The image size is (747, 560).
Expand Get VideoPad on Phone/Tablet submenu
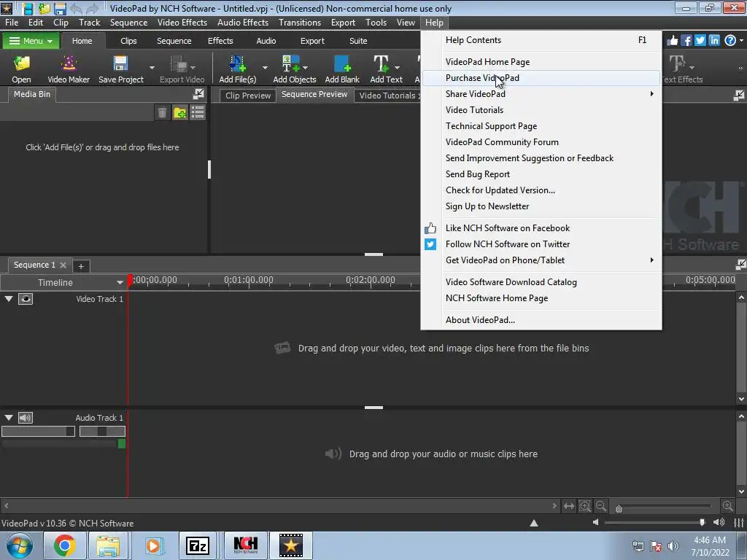651,260
